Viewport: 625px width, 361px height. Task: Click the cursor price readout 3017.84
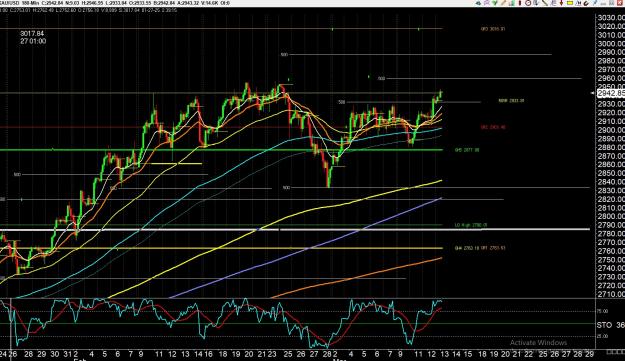coord(32,34)
